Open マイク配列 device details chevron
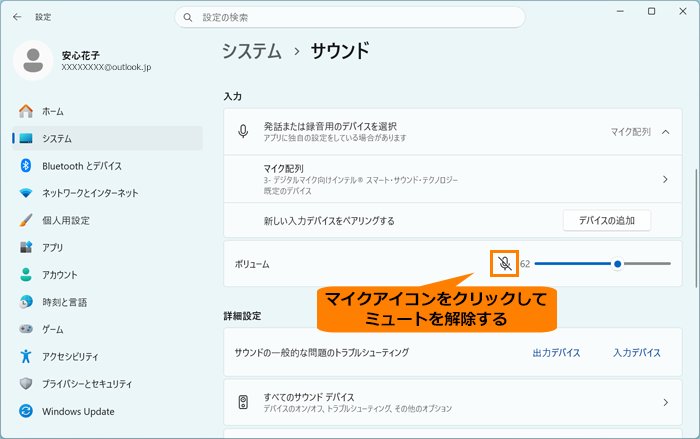The image size is (700, 439). pyautogui.click(x=665, y=179)
